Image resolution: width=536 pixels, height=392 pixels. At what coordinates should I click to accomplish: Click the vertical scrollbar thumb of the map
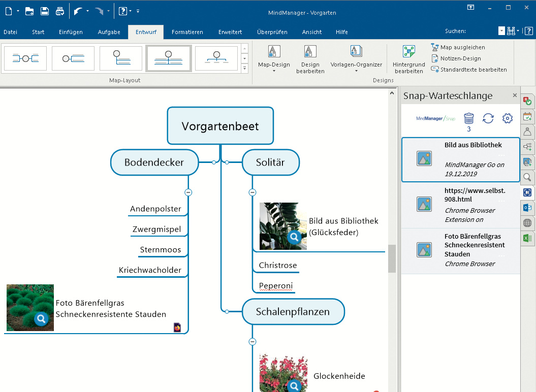coord(392,258)
